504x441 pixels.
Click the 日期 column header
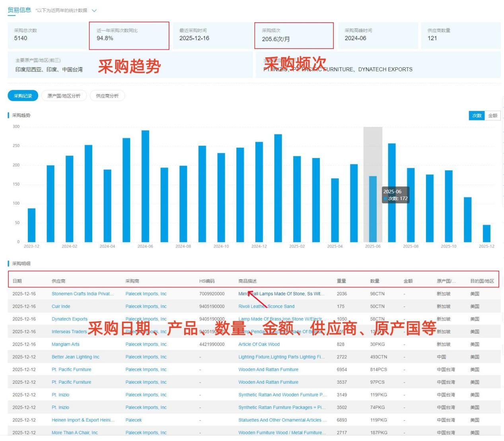point(17,281)
